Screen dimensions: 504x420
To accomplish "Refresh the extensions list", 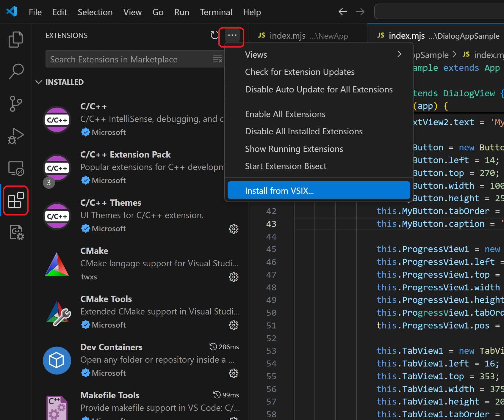I will click(214, 35).
